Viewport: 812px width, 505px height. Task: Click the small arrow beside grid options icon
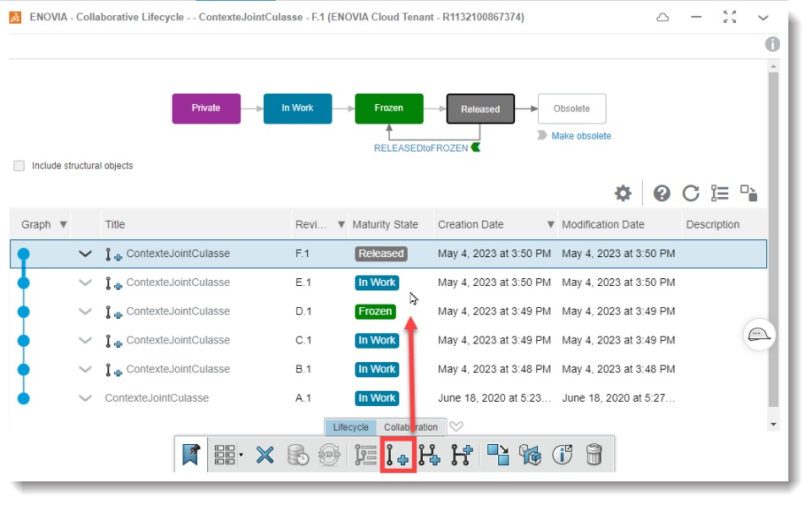click(241, 455)
